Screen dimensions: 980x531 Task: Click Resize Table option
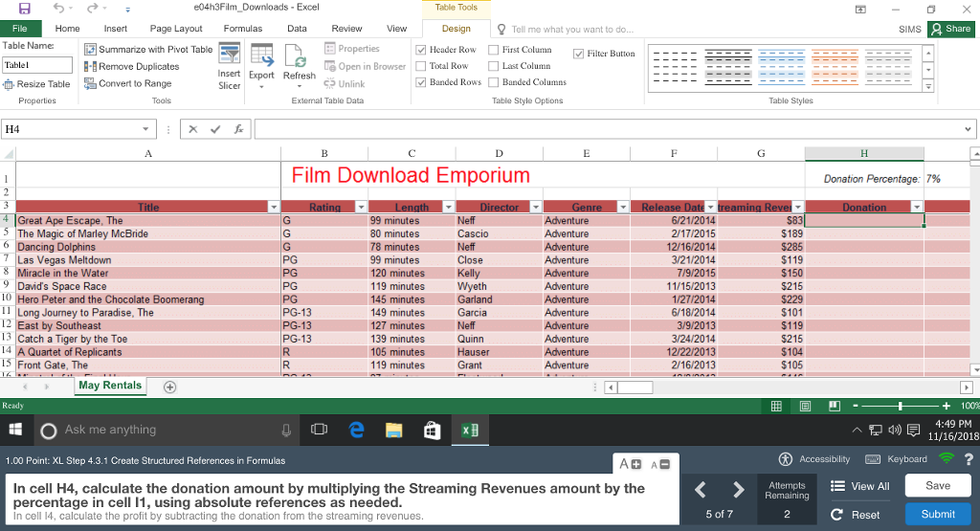[37, 84]
